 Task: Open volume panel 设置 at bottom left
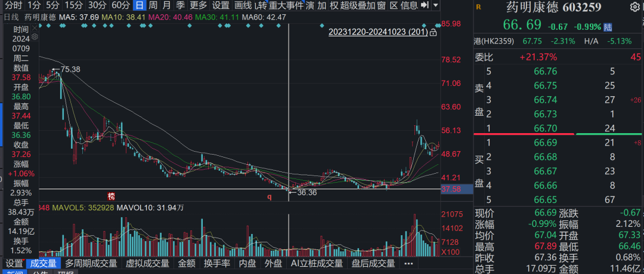click(14, 263)
